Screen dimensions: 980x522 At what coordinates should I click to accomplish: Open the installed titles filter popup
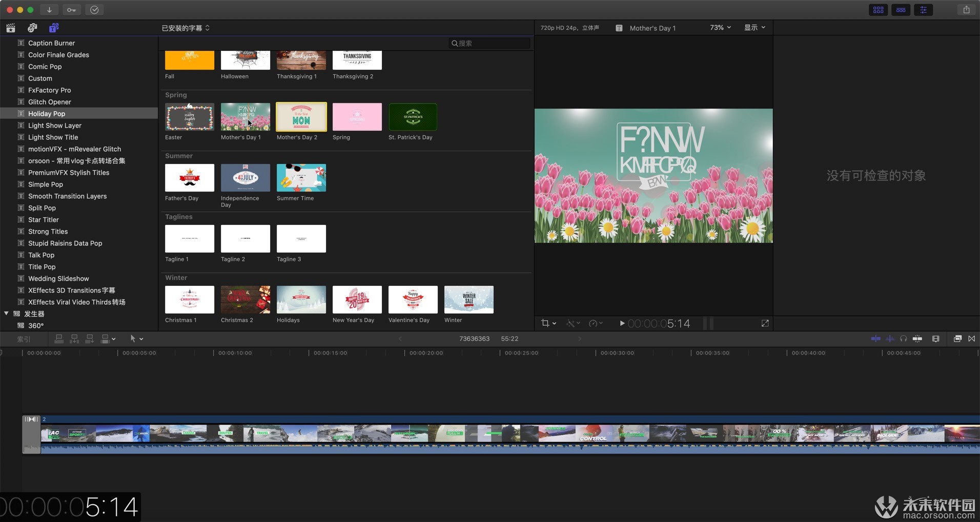pyautogui.click(x=186, y=28)
